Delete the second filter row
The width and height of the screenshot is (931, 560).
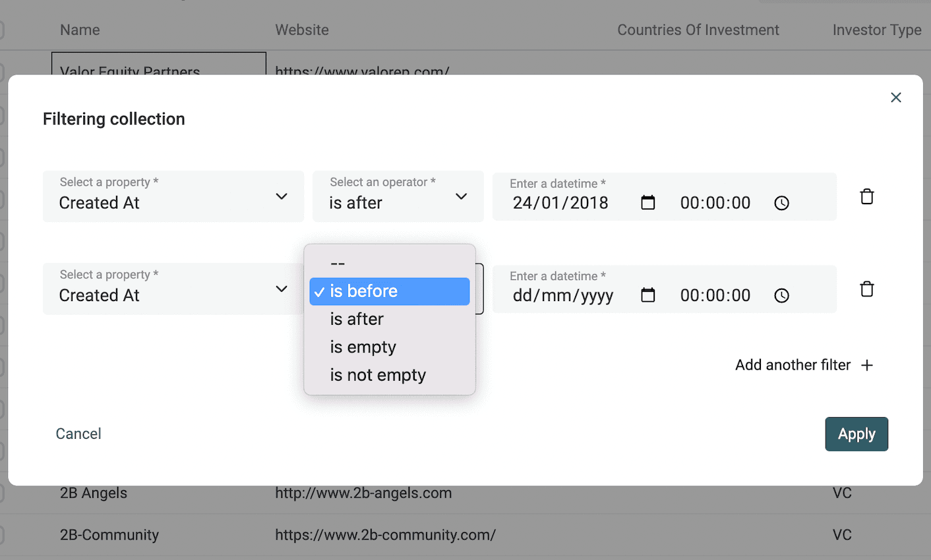pyautogui.click(x=866, y=289)
